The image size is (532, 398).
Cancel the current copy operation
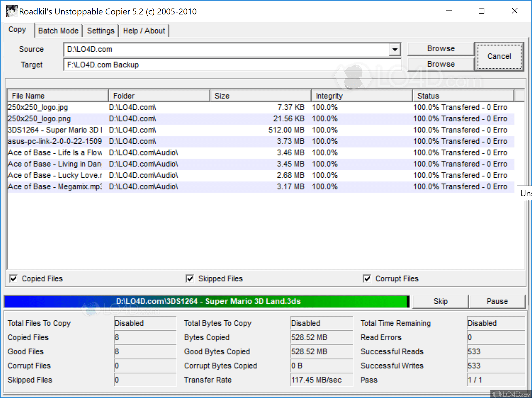click(499, 56)
